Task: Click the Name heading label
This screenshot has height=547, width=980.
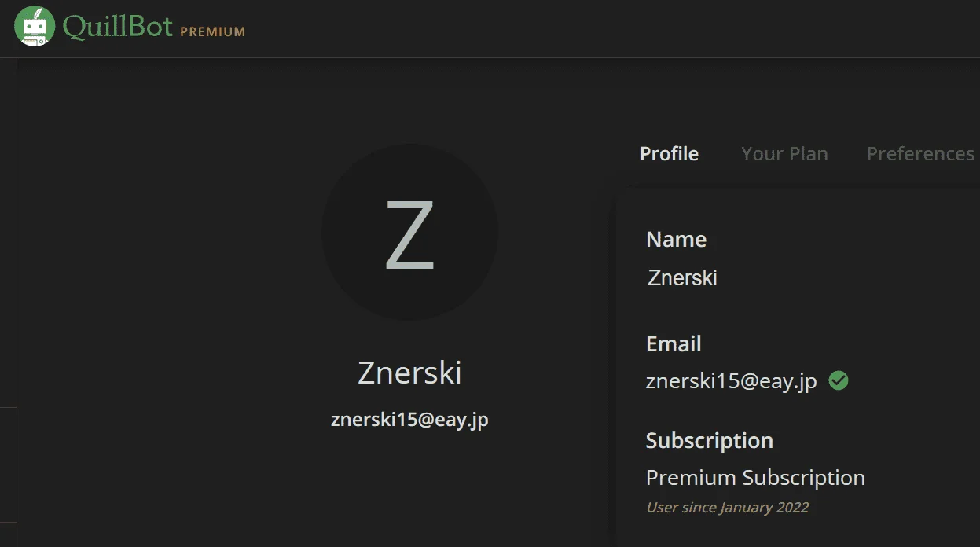Action: point(676,239)
